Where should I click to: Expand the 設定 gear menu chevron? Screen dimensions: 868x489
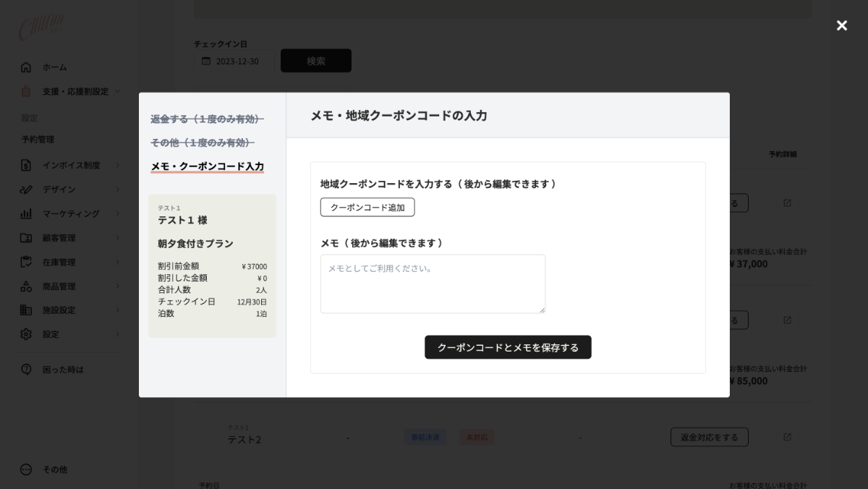(118, 334)
